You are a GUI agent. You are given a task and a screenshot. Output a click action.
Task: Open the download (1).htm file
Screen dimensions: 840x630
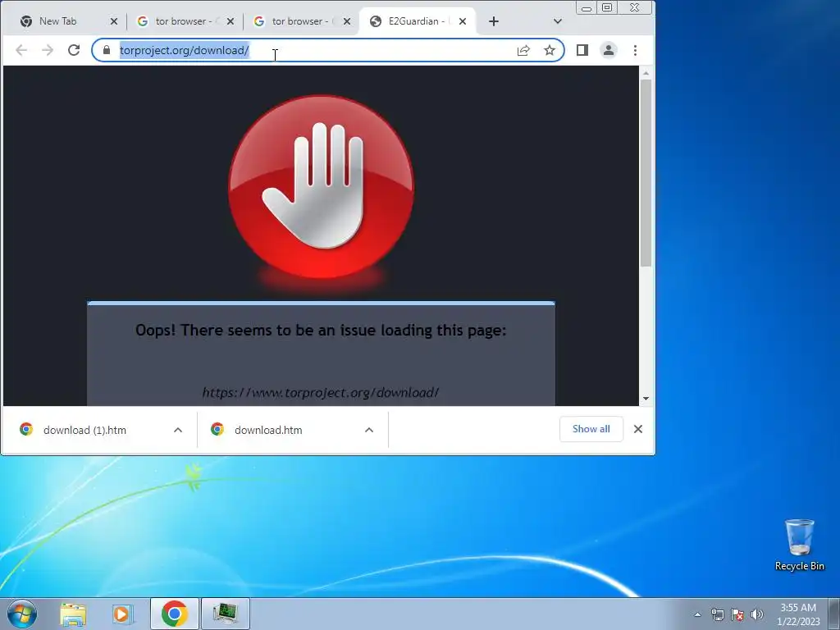click(84, 430)
